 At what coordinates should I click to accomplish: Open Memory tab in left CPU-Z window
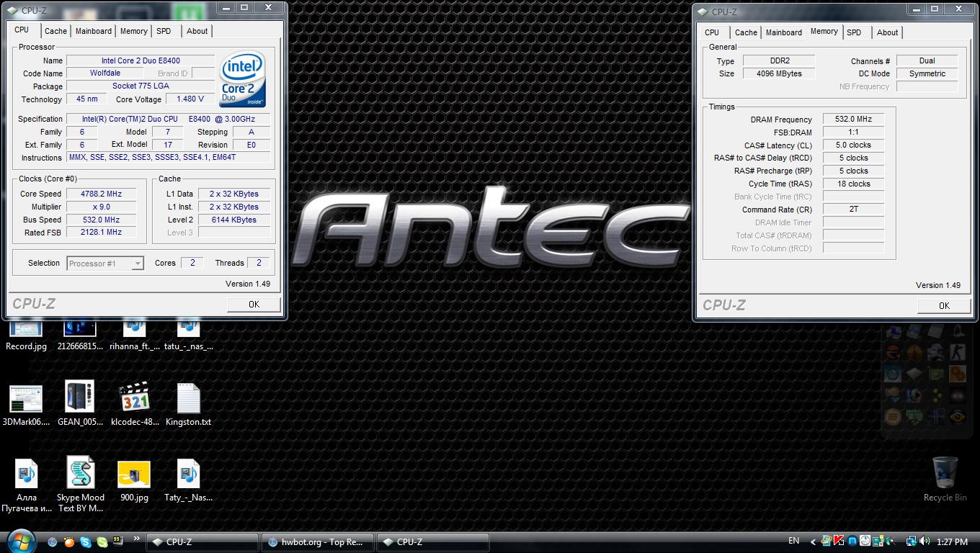134,31
